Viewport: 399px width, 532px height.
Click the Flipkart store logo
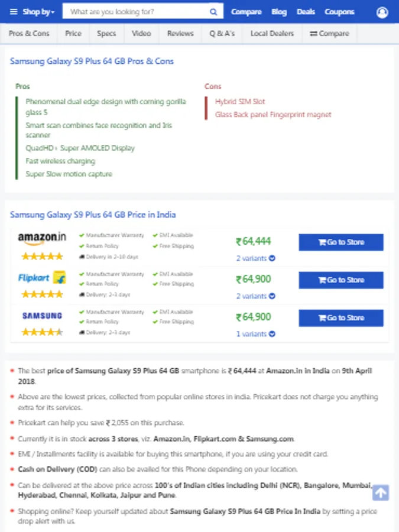(42, 278)
